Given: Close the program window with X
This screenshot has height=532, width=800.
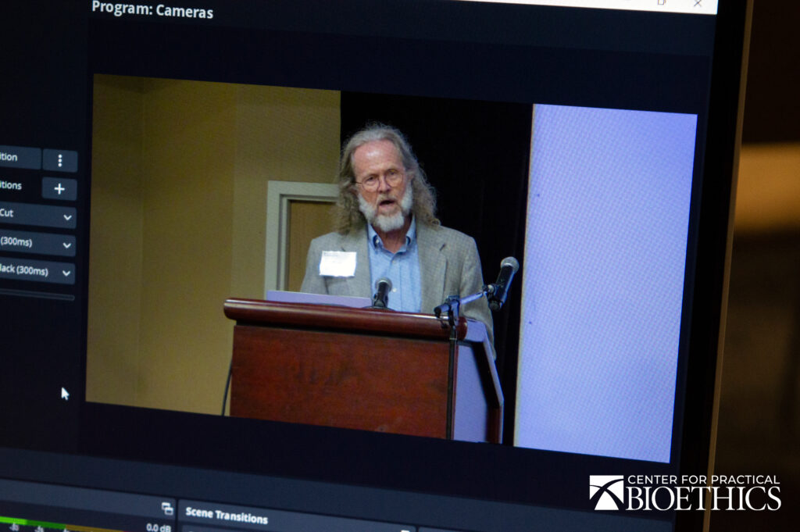Looking at the screenshot, I should coord(698,4).
